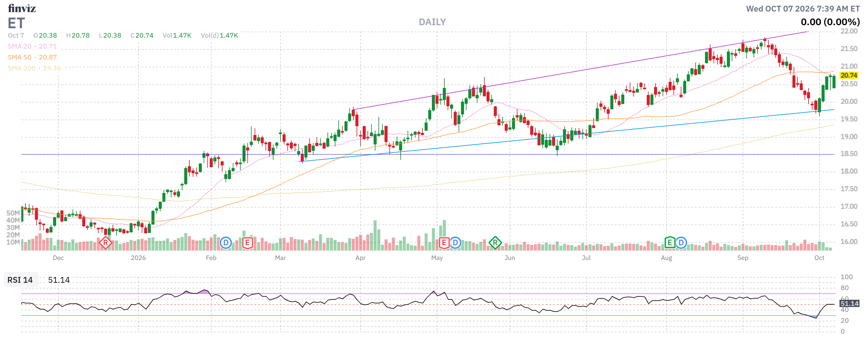The width and height of the screenshot is (868, 341).
Task: Click the ET ticker symbol
Action: click(16, 23)
